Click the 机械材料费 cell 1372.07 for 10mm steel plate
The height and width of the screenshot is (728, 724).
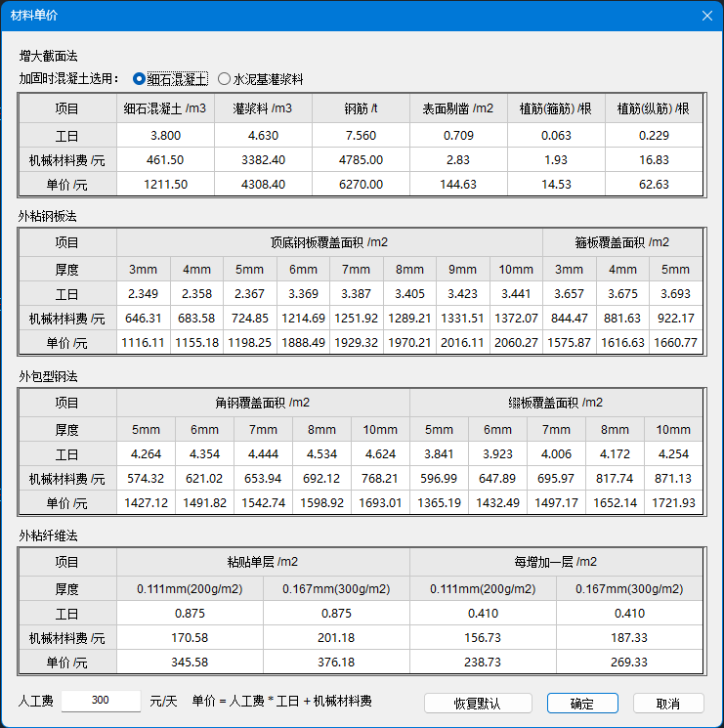click(x=516, y=318)
